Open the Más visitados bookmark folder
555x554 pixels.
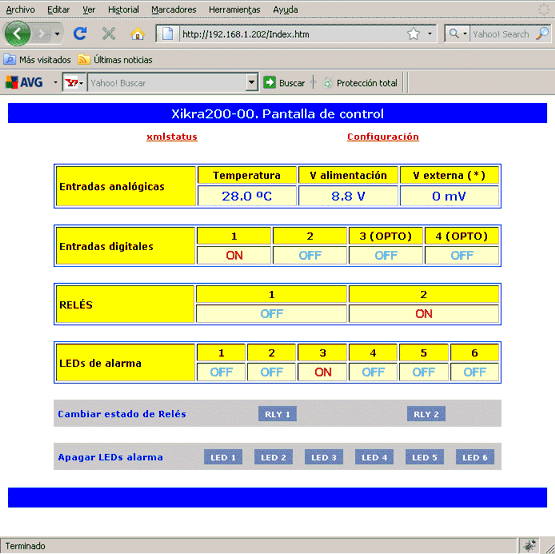tap(37, 60)
